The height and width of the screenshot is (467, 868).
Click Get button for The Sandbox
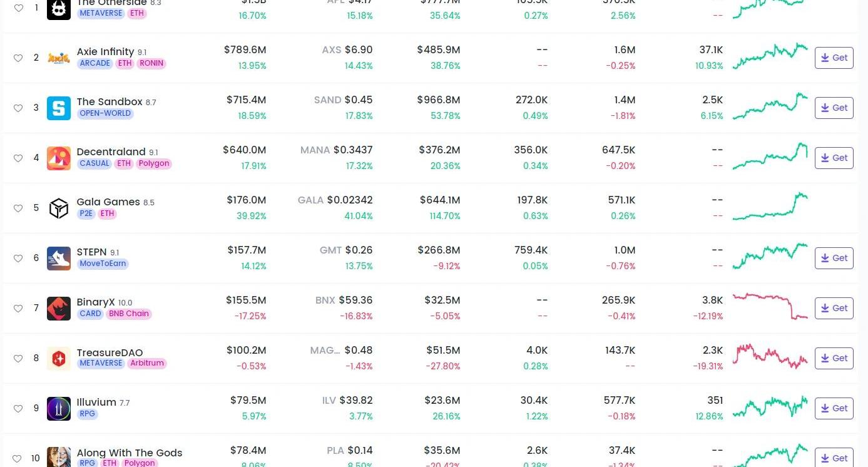click(834, 108)
